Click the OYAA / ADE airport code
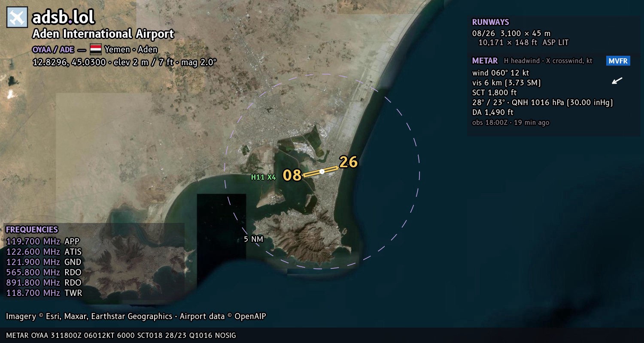The width and height of the screenshot is (644, 343). coord(53,49)
